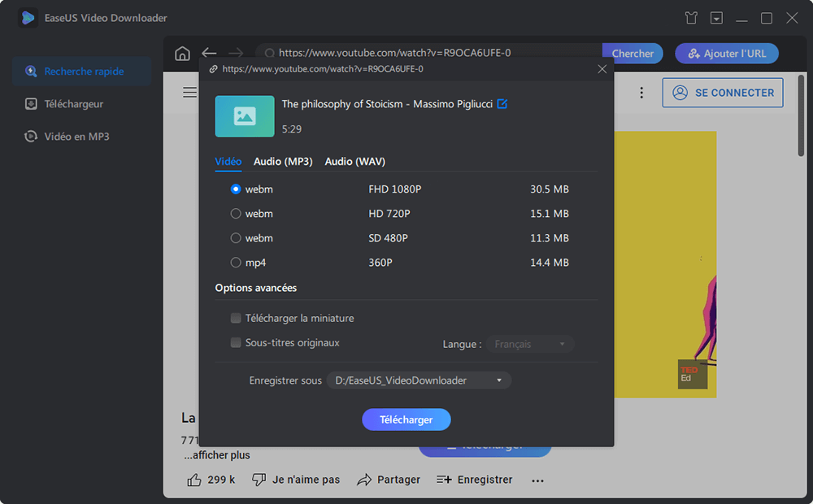Go forward with the right arrow icon
813x504 pixels.
[236, 53]
